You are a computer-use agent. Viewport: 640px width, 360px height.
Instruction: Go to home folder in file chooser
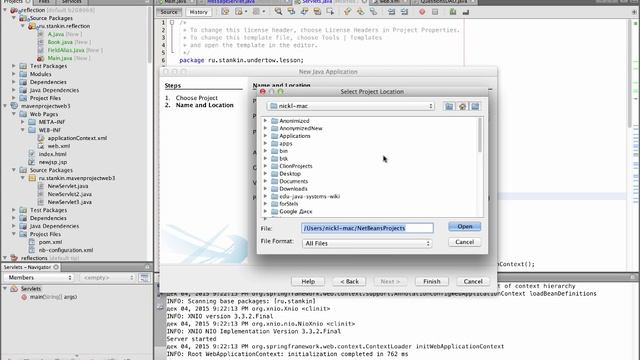pos(462,106)
